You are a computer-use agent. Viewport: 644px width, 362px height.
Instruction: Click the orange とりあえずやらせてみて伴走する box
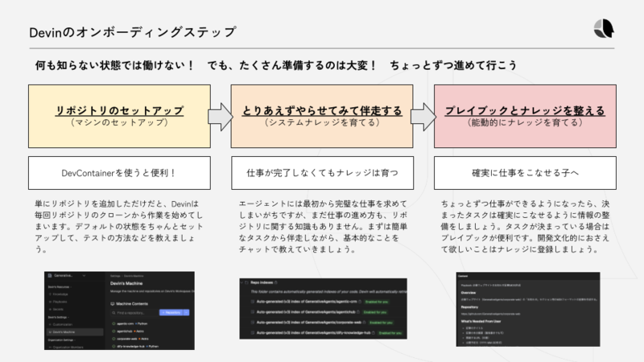pyautogui.click(x=322, y=116)
